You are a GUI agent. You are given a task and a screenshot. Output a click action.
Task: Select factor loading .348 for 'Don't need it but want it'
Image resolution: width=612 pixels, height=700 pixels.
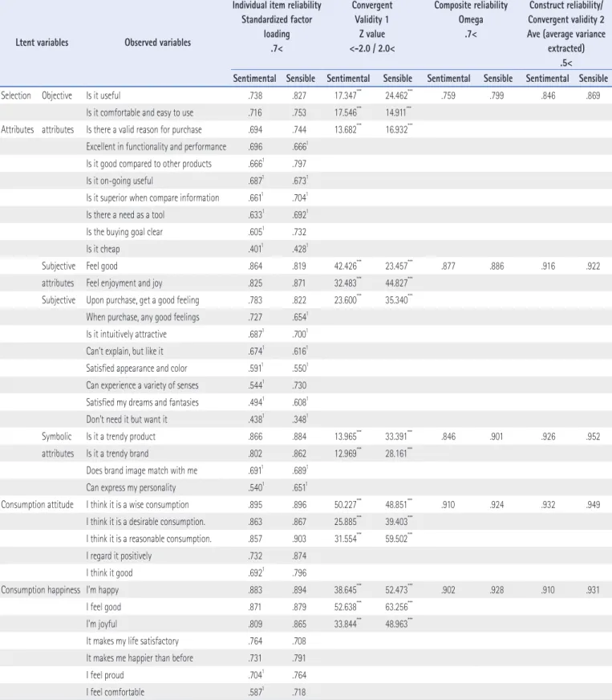300,419
